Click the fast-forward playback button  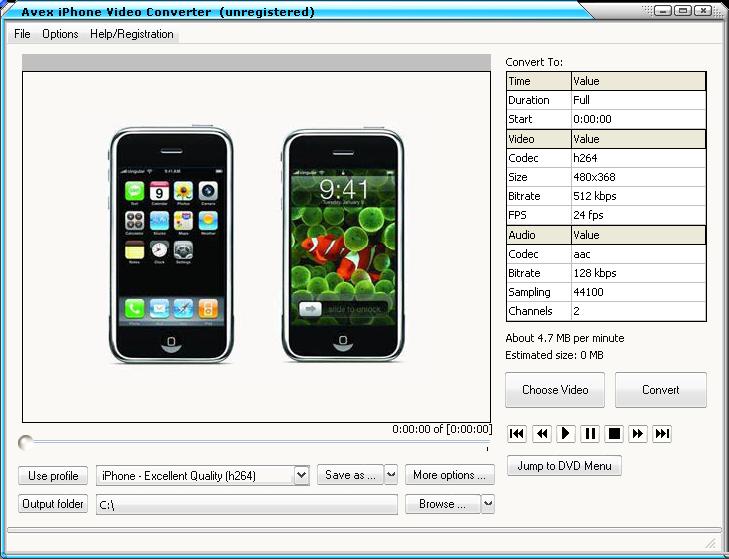(x=637, y=434)
